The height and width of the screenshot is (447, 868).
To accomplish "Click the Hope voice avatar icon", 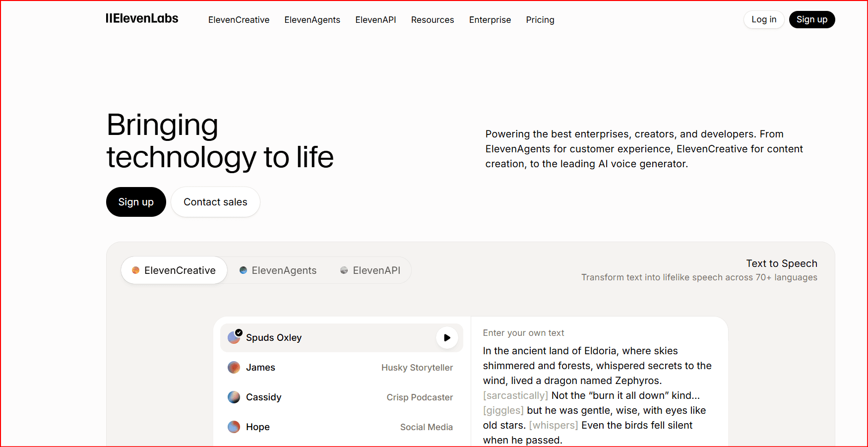I will (x=234, y=427).
